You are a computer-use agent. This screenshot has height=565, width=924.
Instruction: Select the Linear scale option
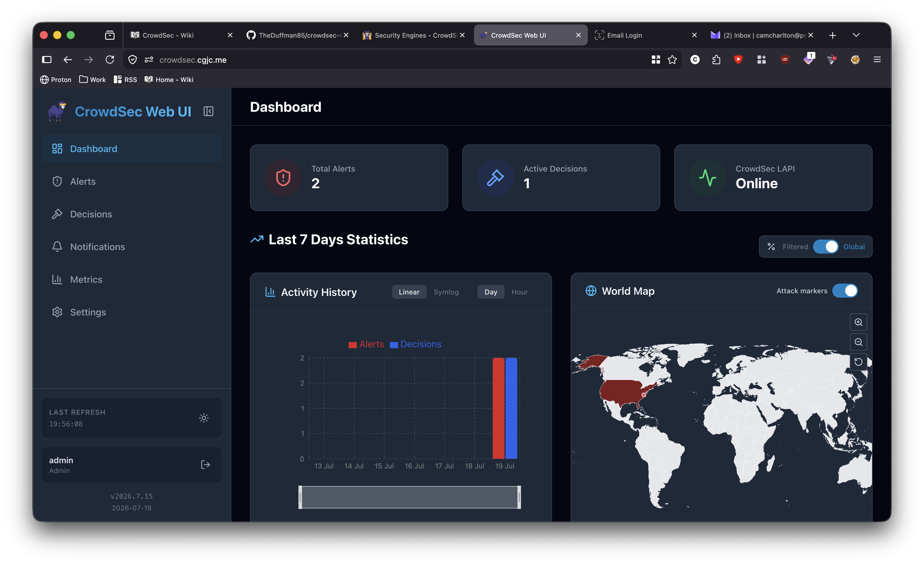coord(409,292)
